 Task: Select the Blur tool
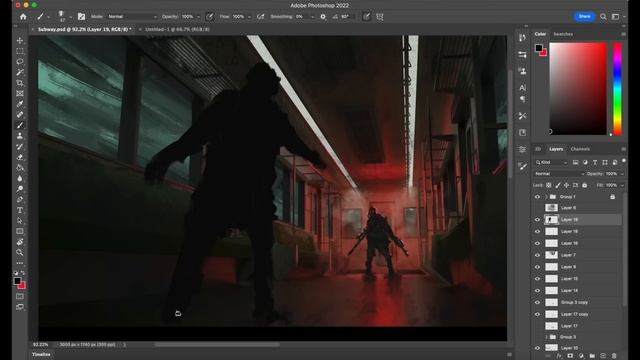[x=20, y=178]
